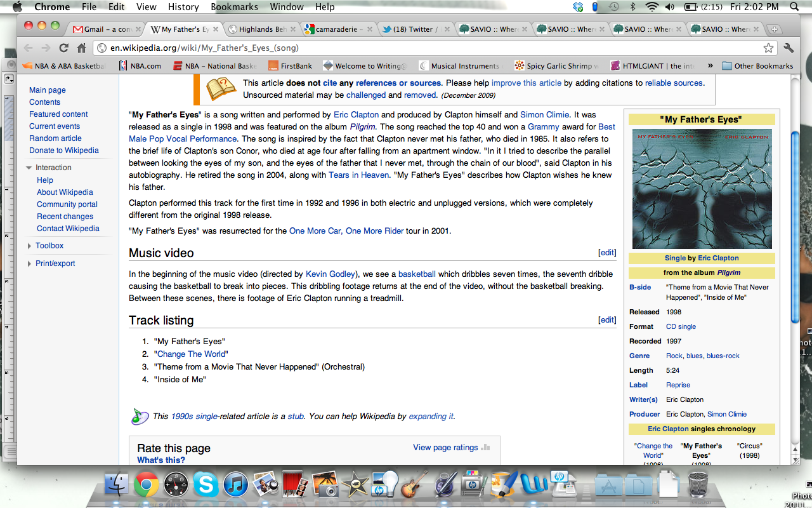Click the My Father's Eyes album cover
Image resolution: width=812 pixels, height=508 pixels.
(x=702, y=189)
